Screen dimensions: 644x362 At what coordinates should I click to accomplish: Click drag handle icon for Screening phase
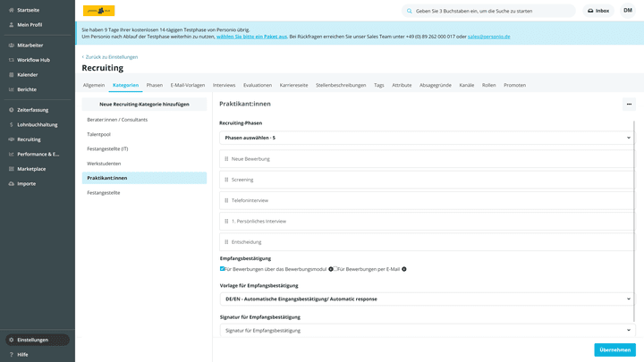point(226,180)
